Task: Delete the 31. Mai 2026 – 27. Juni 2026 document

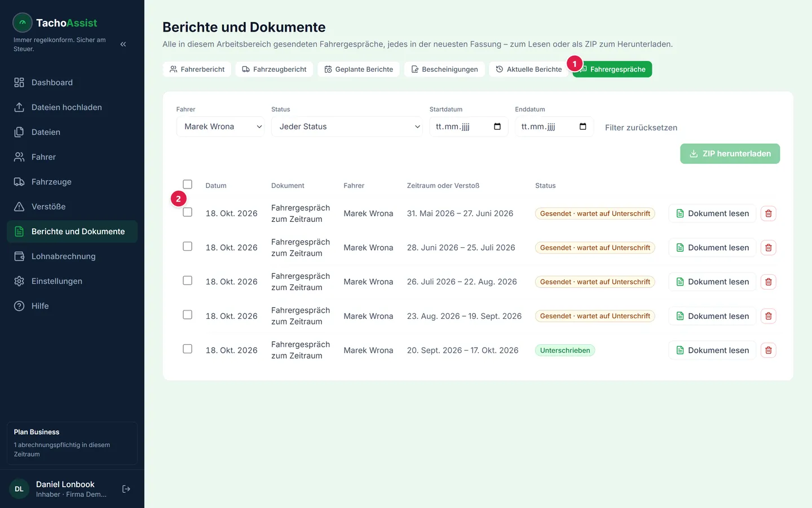Action: point(768,213)
